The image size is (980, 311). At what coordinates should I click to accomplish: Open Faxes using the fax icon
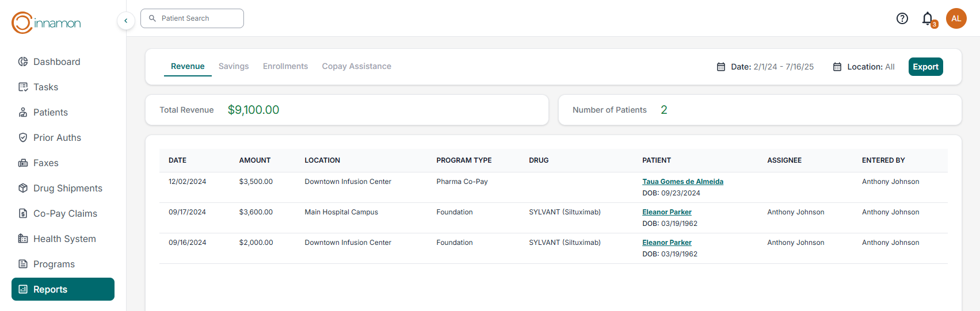coord(23,163)
